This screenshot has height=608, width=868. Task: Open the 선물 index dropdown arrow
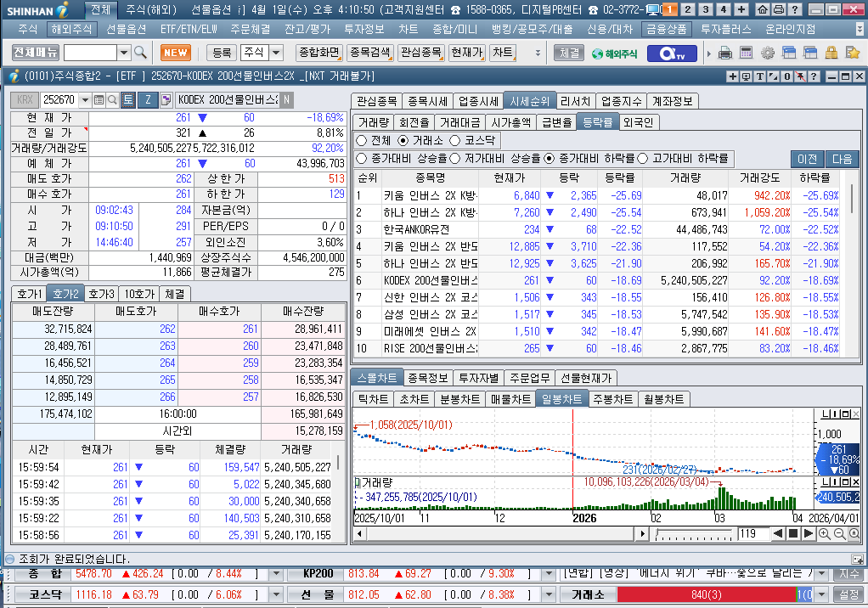tap(550, 594)
